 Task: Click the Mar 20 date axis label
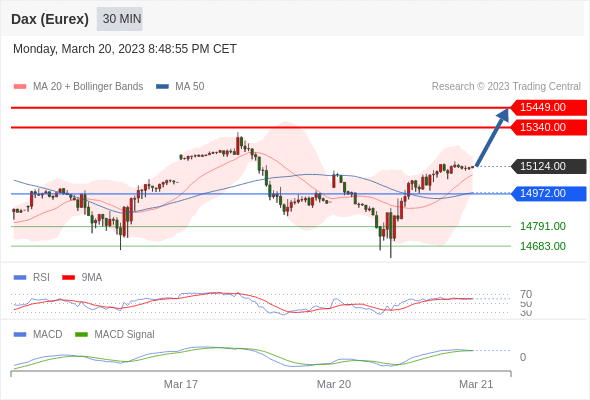coord(334,384)
